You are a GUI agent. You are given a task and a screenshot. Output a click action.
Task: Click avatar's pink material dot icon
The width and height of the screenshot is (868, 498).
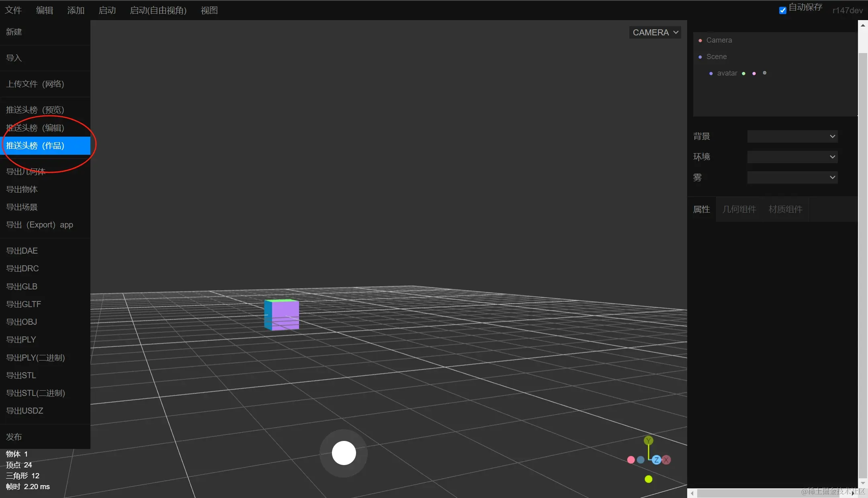(x=754, y=74)
